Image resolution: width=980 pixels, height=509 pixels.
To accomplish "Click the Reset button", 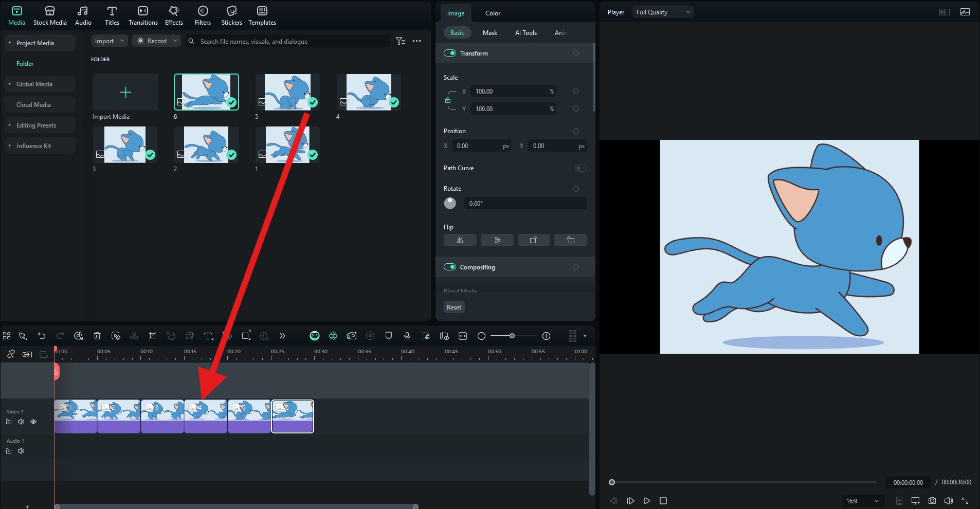I will click(454, 307).
